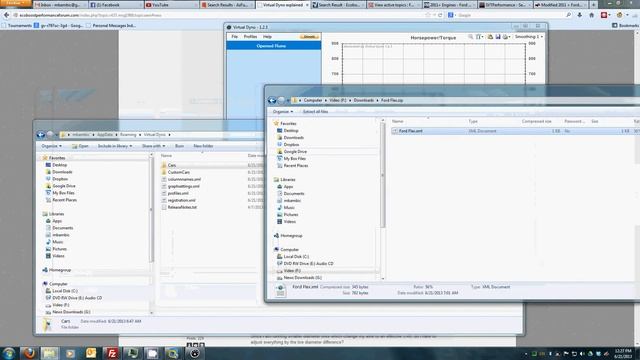Click the zoom magnifier icon on the graph toolbar
The height and width of the screenshot is (360, 640).
point(471,37)
